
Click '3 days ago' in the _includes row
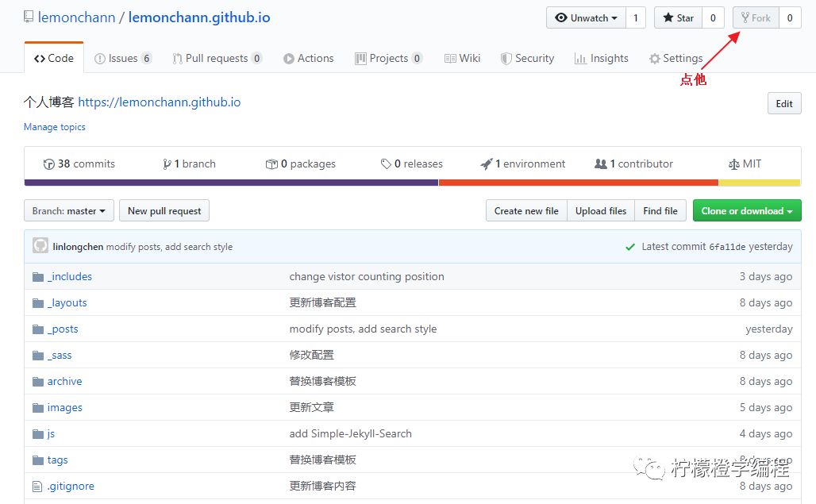(766, 277)
